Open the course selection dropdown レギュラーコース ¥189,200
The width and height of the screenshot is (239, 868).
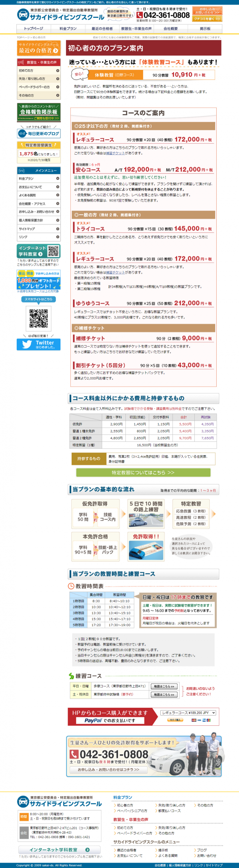pos(188,713)
